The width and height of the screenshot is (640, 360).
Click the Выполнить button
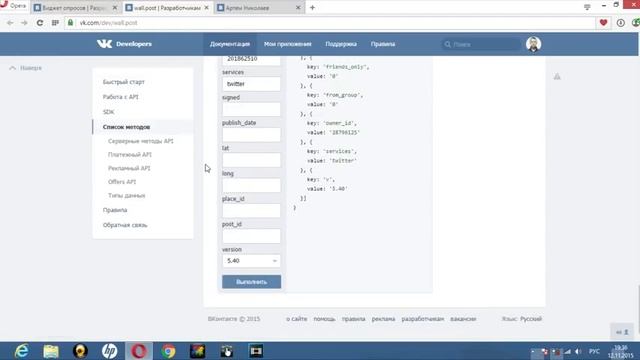pyautogui.click(x=251, y=282)
